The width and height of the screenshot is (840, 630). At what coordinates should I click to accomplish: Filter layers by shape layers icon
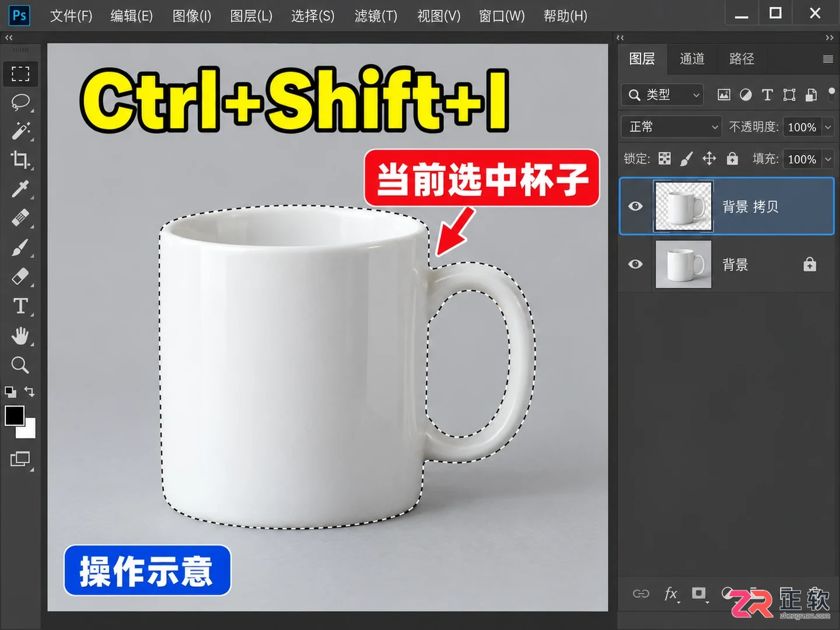(x=789, y=94)
